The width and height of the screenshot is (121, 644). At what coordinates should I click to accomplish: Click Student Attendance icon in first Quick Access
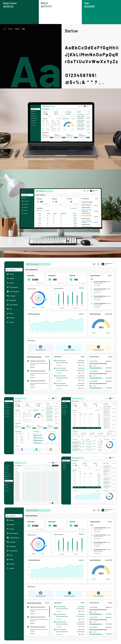pyautogui.click(x=69, y=347)
